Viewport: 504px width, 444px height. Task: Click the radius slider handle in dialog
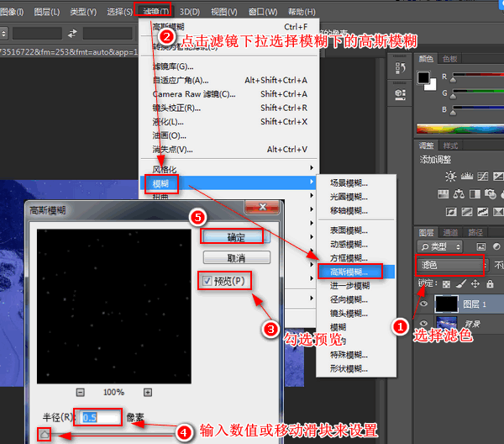45,435
